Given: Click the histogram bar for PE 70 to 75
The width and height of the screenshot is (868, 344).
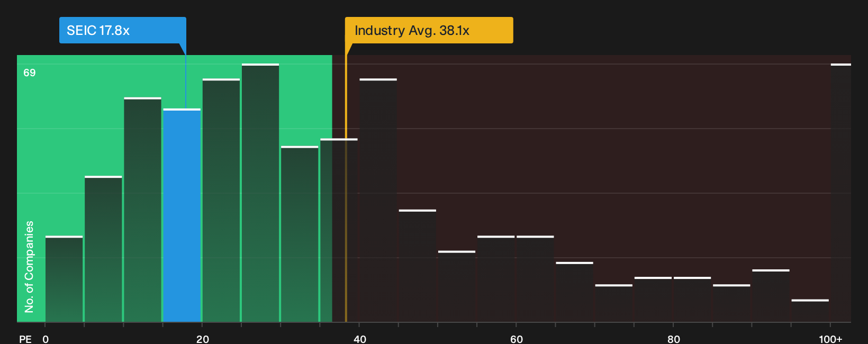Looking at the screenshot, I should coord(614,303).
